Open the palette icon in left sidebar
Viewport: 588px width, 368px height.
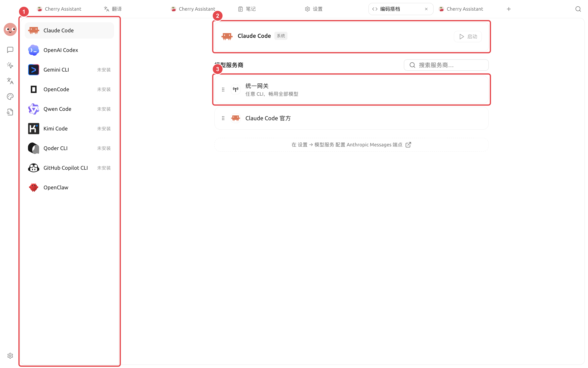click(x=10, y=96)
